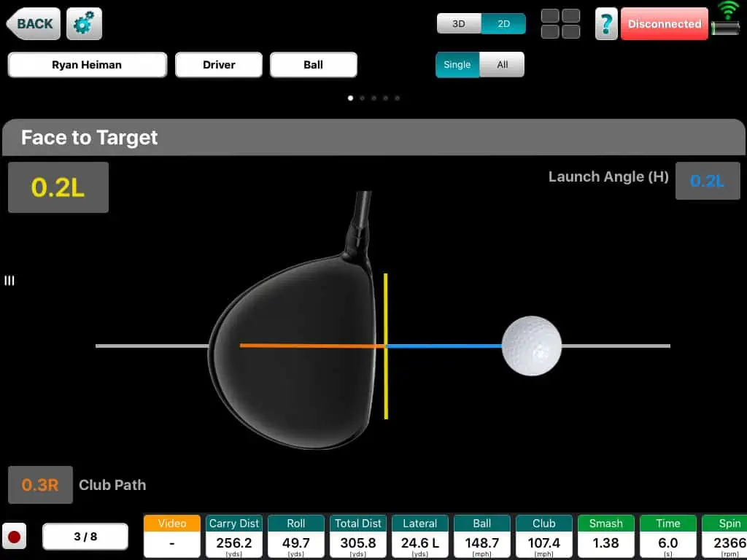
Task: Tap the green wifi battery status icon
Action: coord(727,20)
